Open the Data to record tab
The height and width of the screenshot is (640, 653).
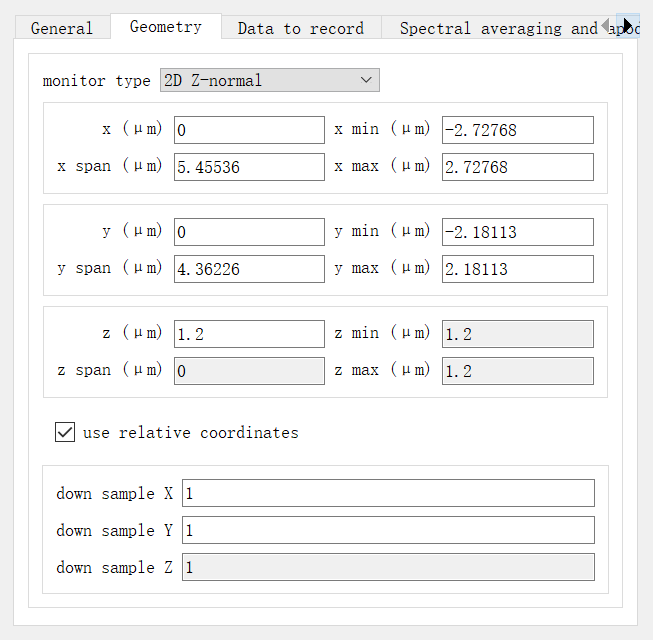point(300,28)
